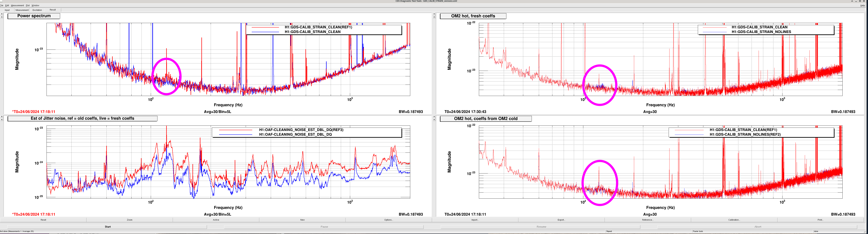The height and width of the screenshot is (234, 868).
Task: Click the Active button
Action: 216,220
